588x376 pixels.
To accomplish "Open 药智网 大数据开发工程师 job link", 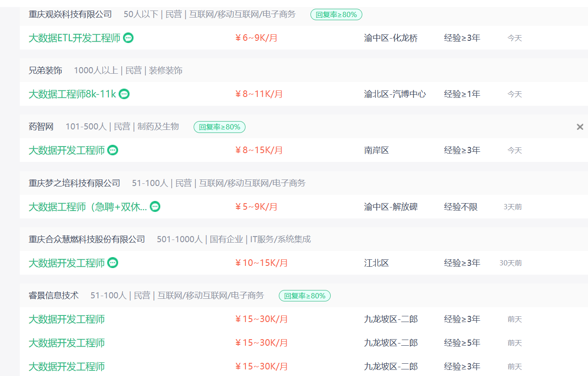I will [66, 150].
